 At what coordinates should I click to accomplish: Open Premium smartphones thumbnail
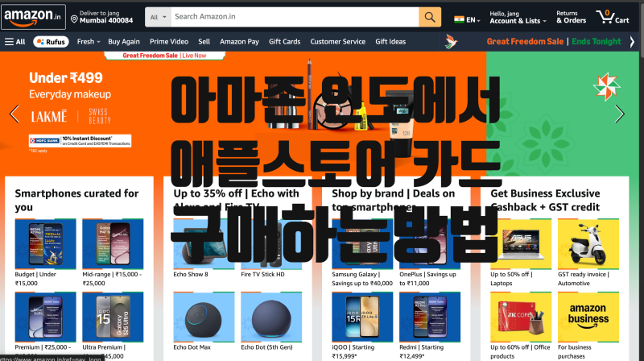[45, 317]
